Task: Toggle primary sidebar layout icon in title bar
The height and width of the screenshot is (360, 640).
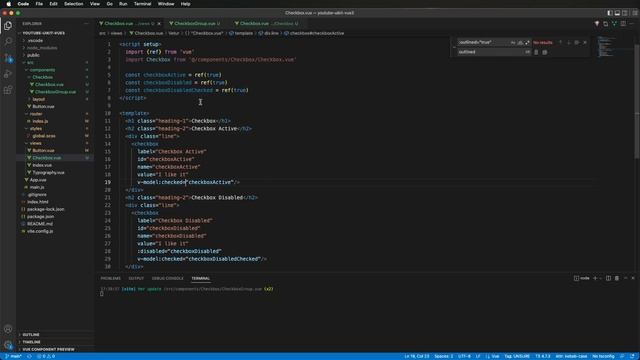Action: [610, 13]
